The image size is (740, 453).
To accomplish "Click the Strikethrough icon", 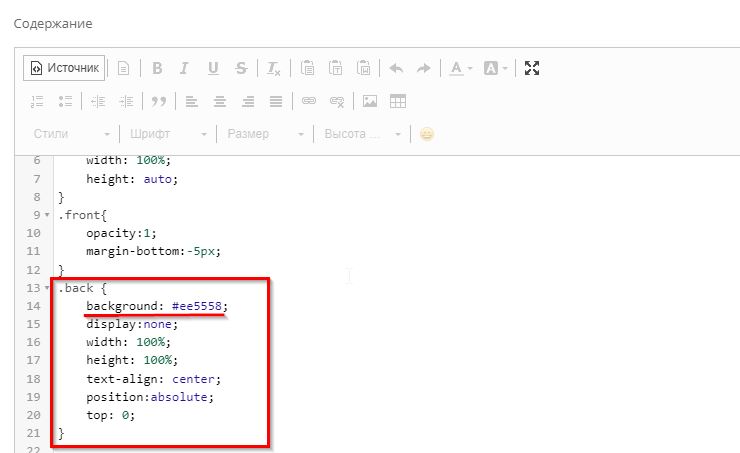I will pos(241,68).
